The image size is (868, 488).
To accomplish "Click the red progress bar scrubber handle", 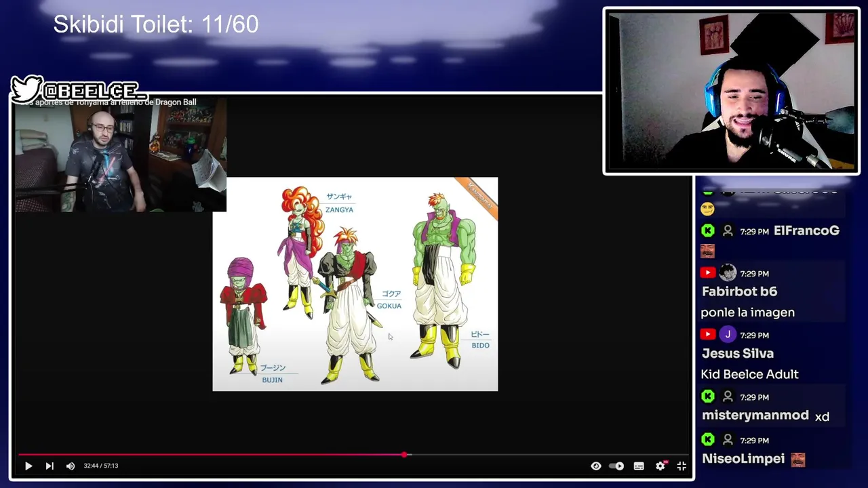I will (405, 455).
